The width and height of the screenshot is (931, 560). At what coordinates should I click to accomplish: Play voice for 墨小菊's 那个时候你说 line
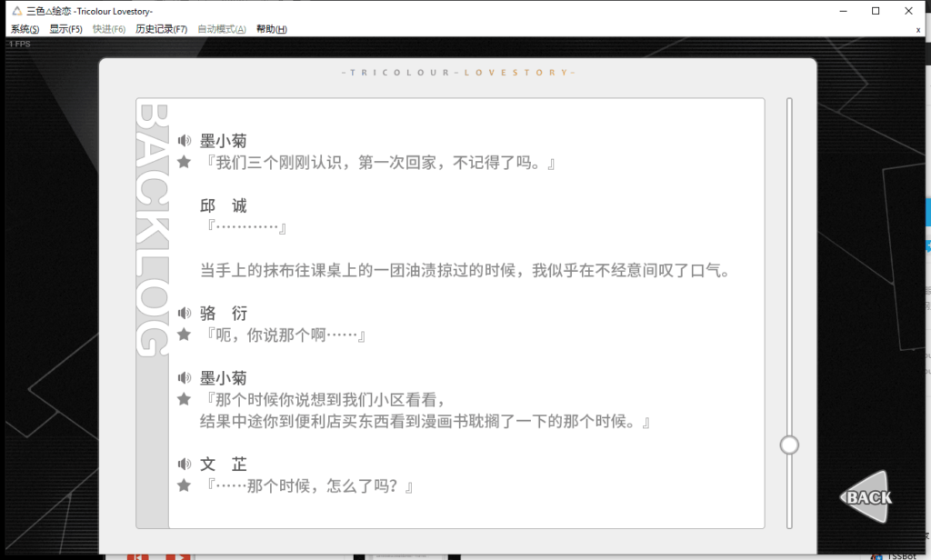tap(185, 377)
